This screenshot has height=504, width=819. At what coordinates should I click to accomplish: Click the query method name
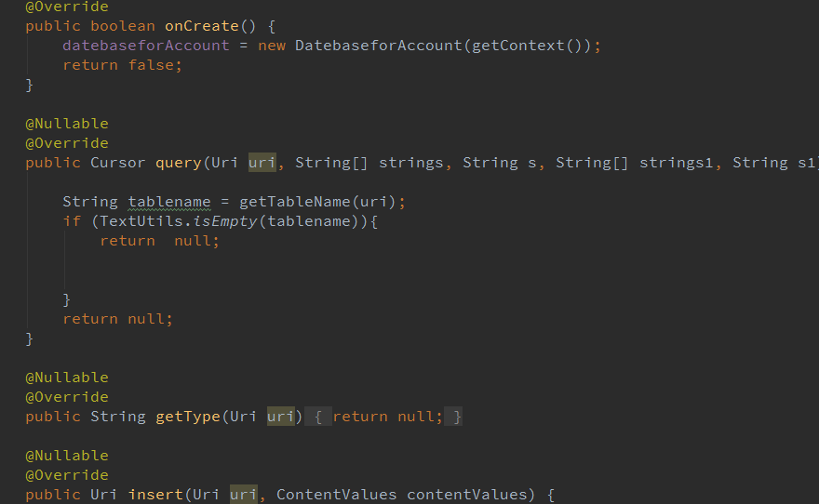coord(179,163)
